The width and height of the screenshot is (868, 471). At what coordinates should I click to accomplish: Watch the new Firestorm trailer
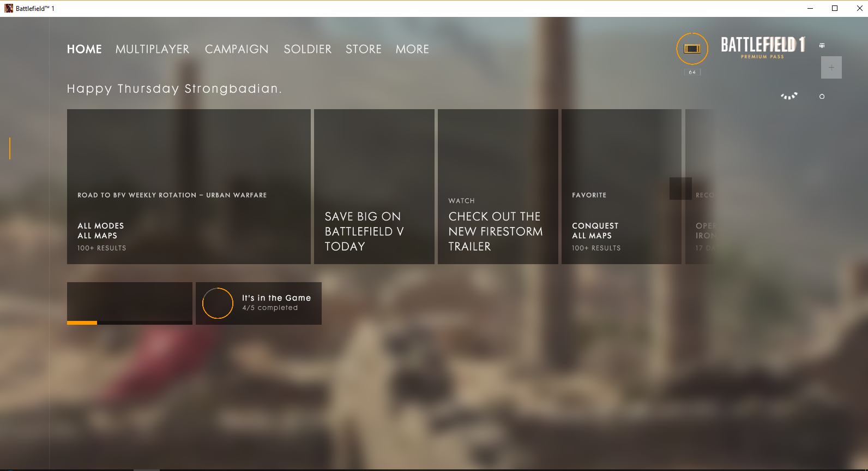coord(498,187)
